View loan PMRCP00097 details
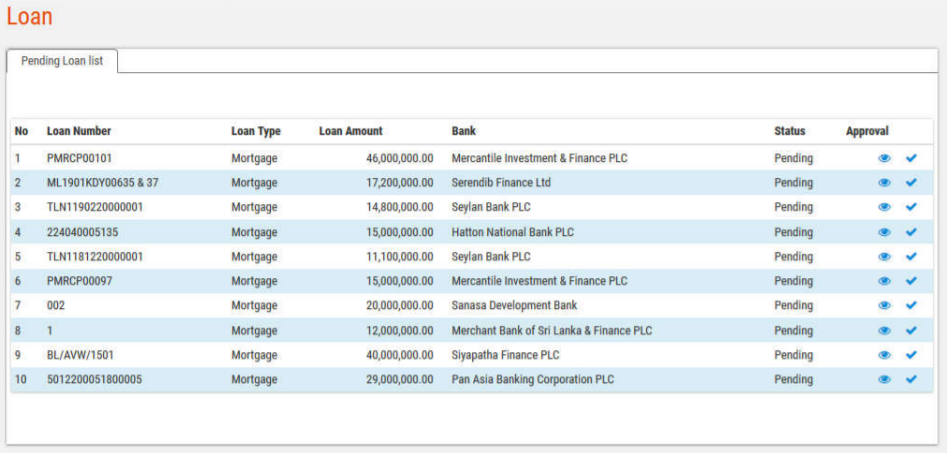The image size is (948, 453). coord(884,281)
